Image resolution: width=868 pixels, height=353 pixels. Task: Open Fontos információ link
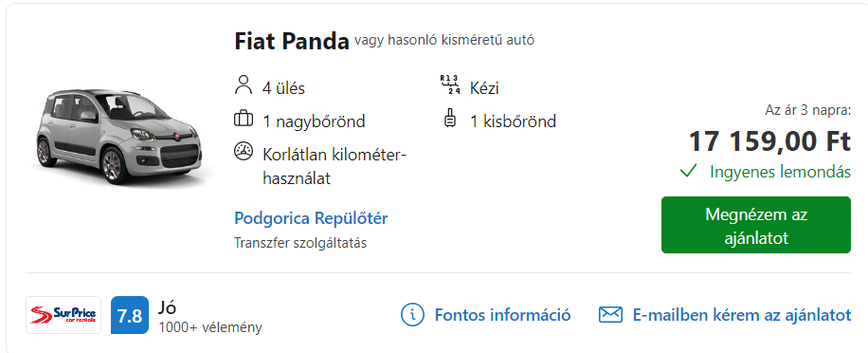pos(502,315)
